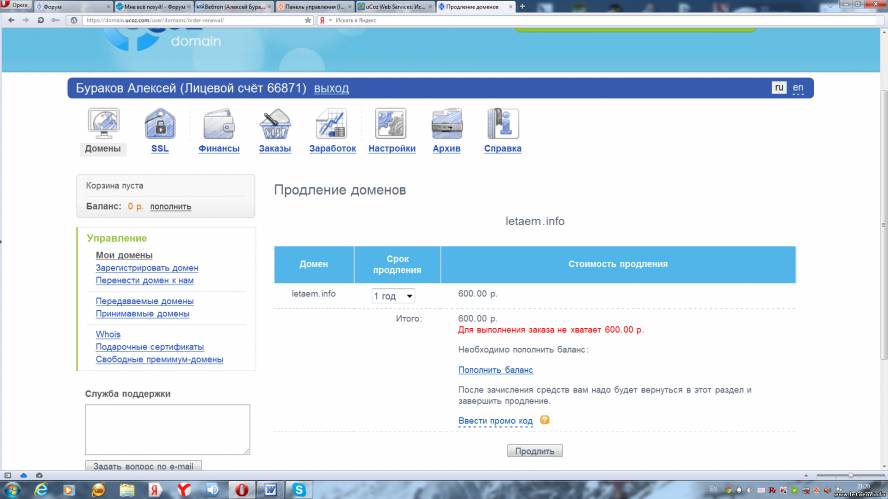Open the Заказы basket icon

[x=274, y=124]
